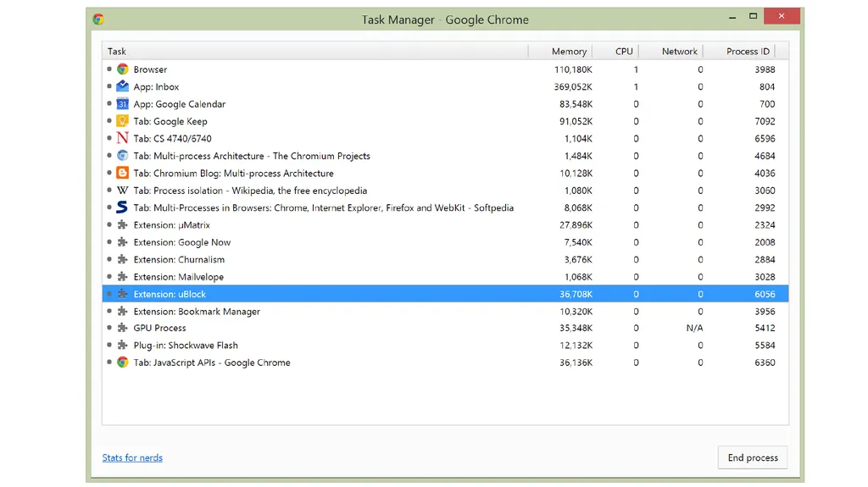Click the Inbox app icon
This screenshot has height=487, width=868.
point(122,86)
